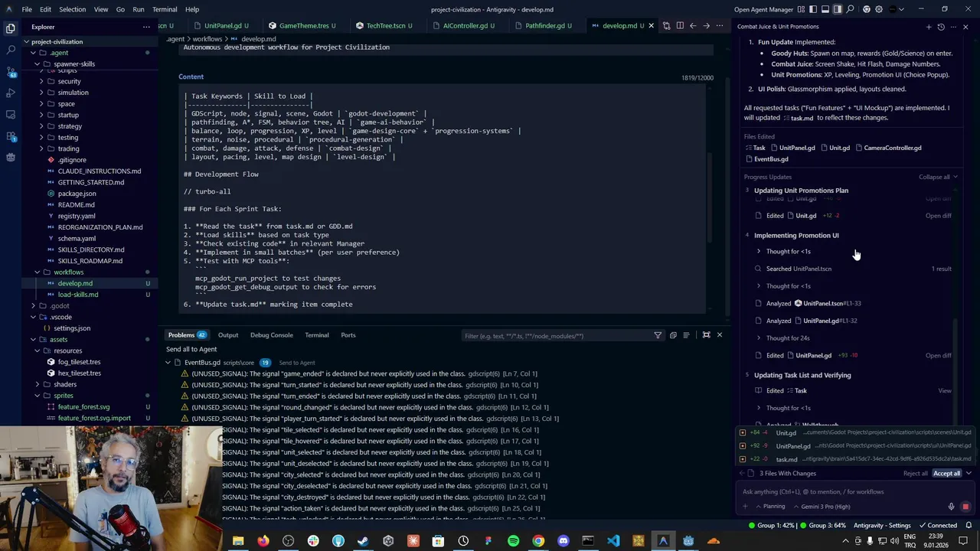The width and height of the screenshot is (980, 551).
Task: Click the customize layout icon
Action: tap(800, 9)
